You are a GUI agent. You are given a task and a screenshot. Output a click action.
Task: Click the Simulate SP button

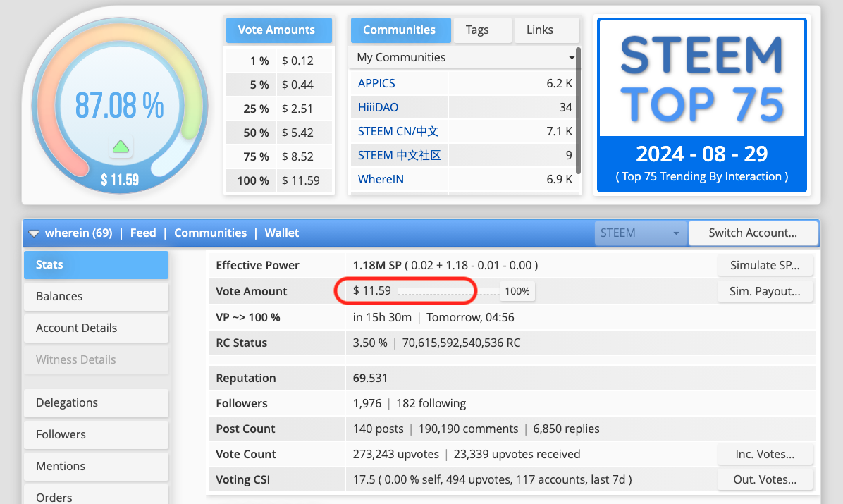click(x=765, y=265)
